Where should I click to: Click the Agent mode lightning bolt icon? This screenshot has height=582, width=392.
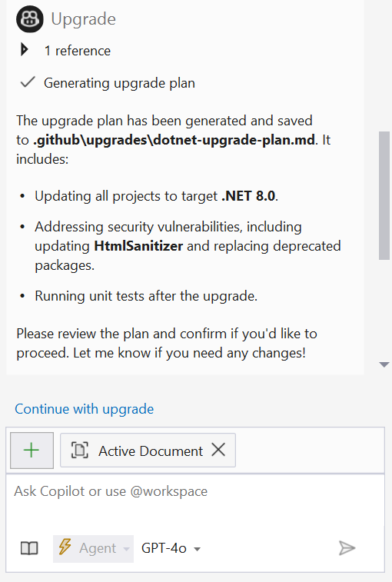pyautogui.click(x=65, y=547)
